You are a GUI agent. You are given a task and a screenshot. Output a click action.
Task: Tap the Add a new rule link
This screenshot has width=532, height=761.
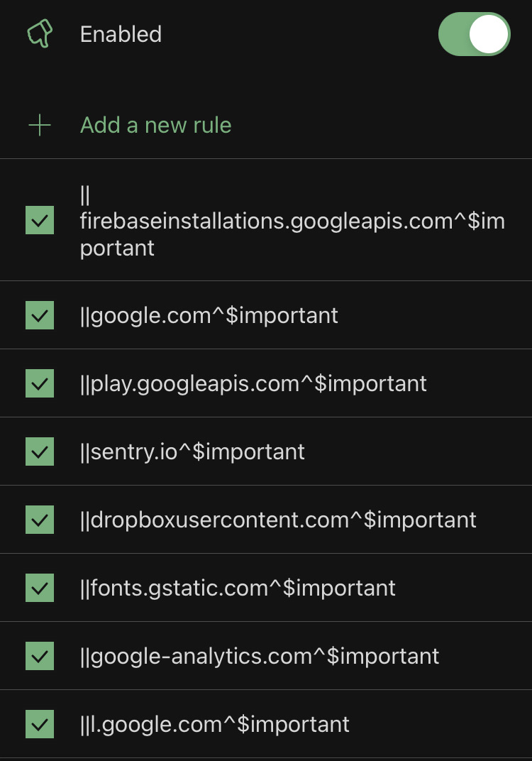[x=155, y=126]
